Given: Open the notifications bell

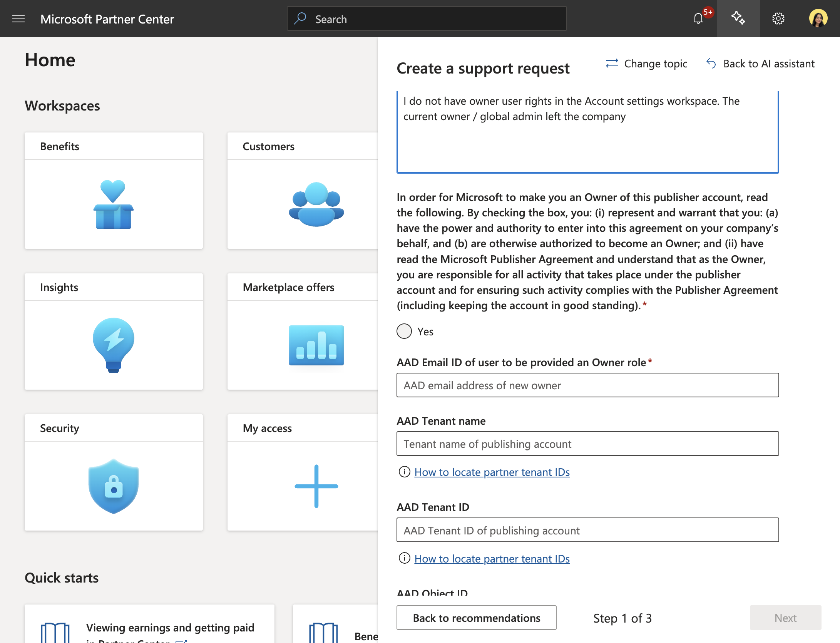Looking at the screenshot, I should pyautogui.click(x=698, y=18).
